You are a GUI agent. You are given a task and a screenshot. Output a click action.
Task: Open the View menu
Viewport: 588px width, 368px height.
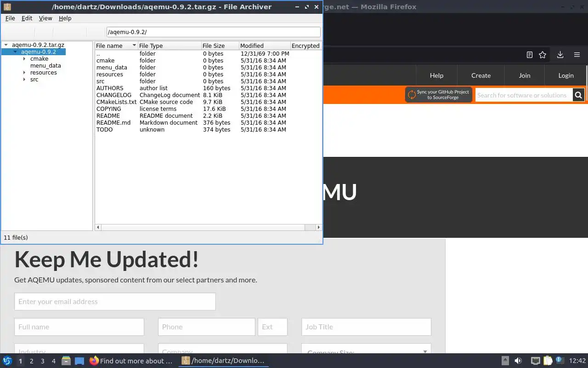pyautogui.click(x=45, y=18)
